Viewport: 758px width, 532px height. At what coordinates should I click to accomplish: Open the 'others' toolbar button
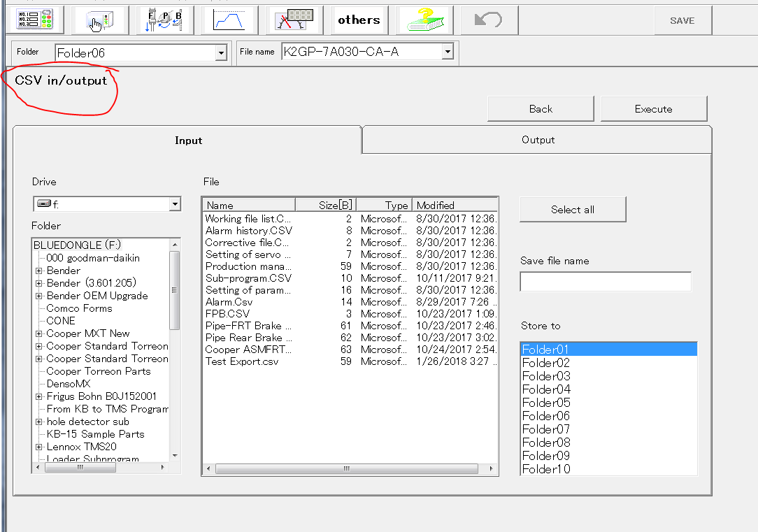pyautogui.click(x=359, y=20)
